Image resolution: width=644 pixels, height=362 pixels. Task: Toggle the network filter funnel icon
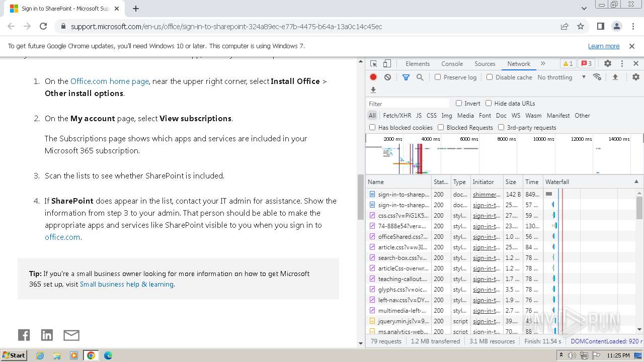(406, 77)
